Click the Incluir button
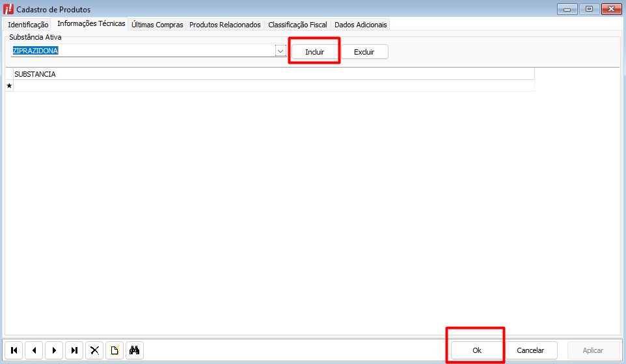The image size is (626, 364). point(314,52)
